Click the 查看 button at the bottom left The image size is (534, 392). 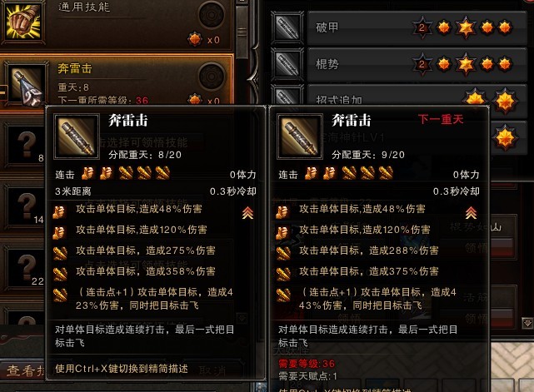click(x=23, y=370)
